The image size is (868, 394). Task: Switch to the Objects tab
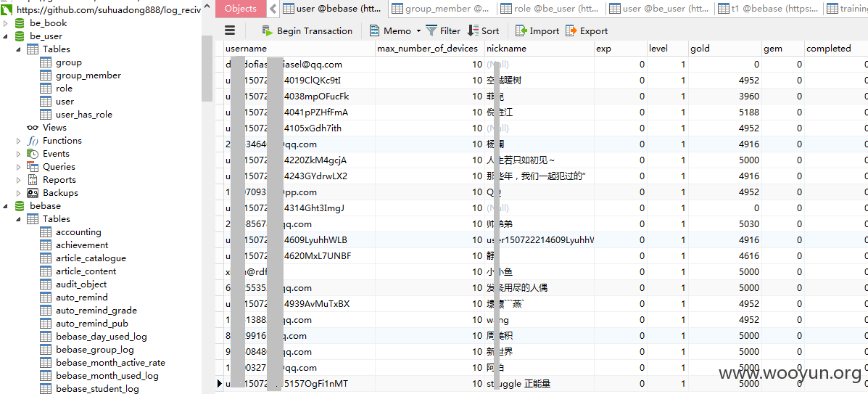(240, 8)
